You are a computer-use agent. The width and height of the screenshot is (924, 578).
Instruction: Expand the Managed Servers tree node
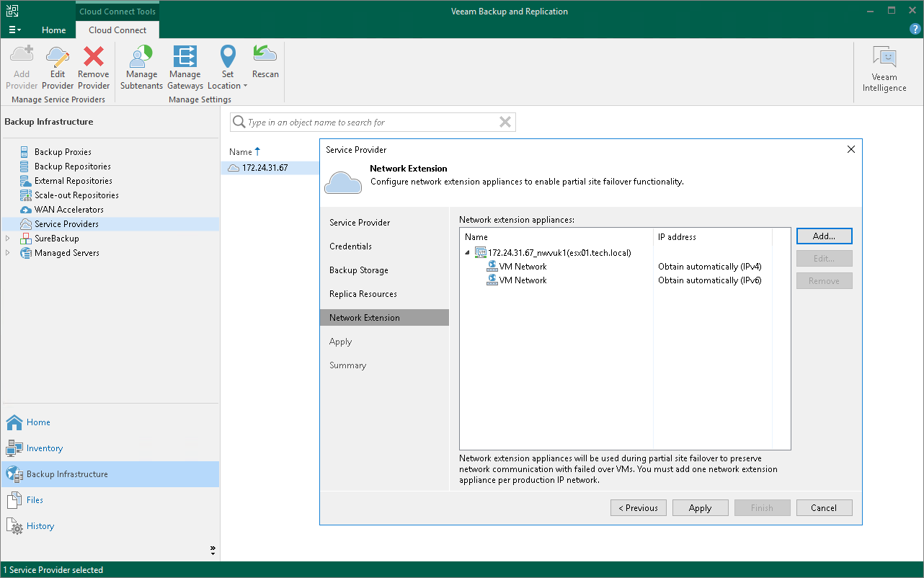(x=8, y=253)
